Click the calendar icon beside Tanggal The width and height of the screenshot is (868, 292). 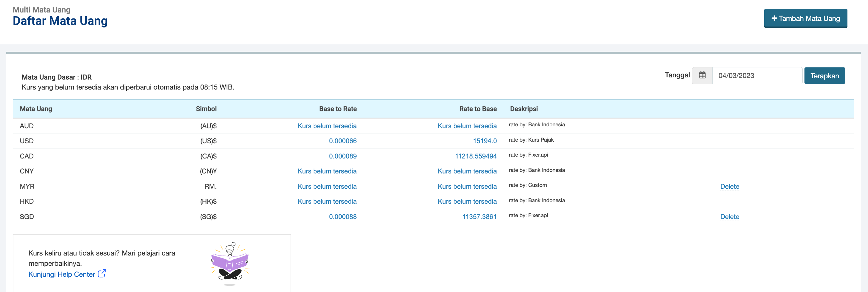click(702, 75)
